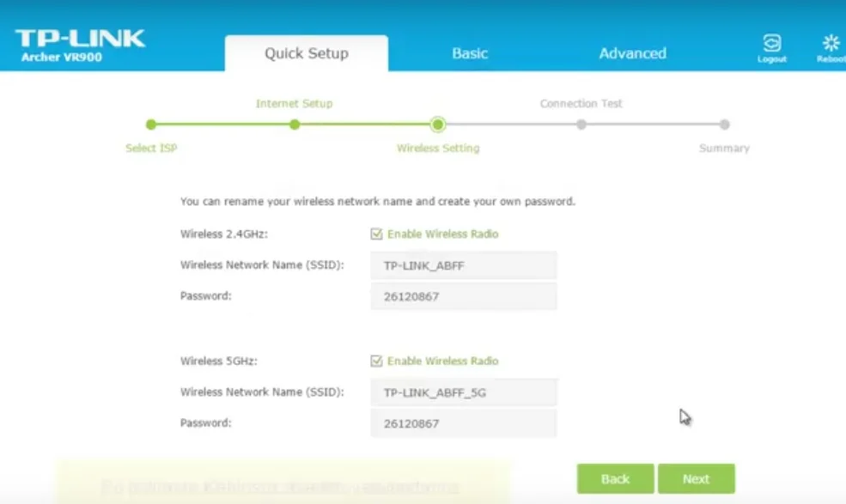
Task: Select the Summary step marker
Action: (724, 124)
